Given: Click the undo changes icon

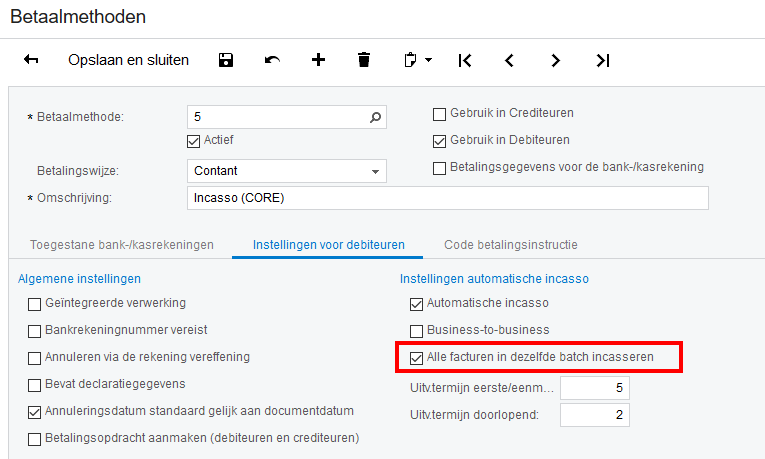Looking at the screenshot, I should pyautogui.click(x=272, y=60).
